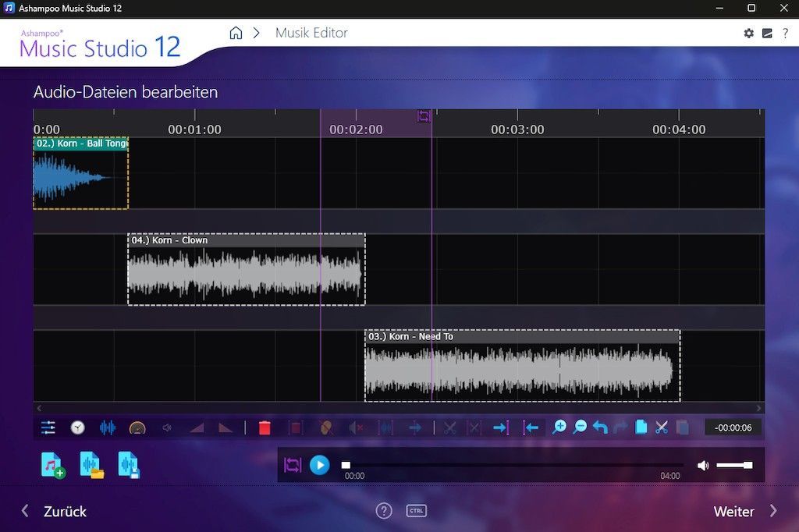Screen dimensions: 799x532
Task: Mute the speaker volume icon
Action: tap(703, 466)
